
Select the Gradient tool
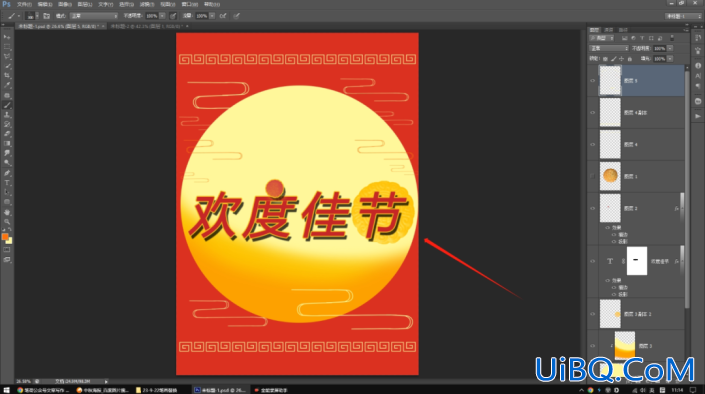click(x=7, y=143)
